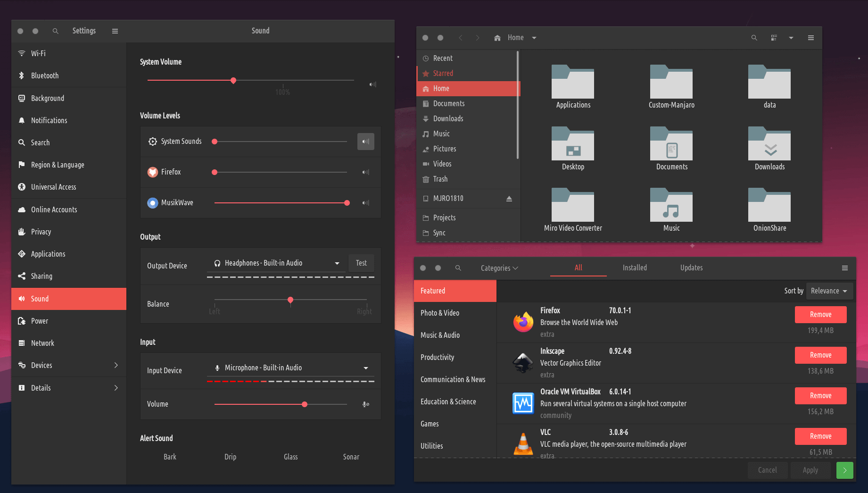The height and width of the screenshot is (493, 868).
Task: Mute the System Sounds volume
Action: (365, 142)
